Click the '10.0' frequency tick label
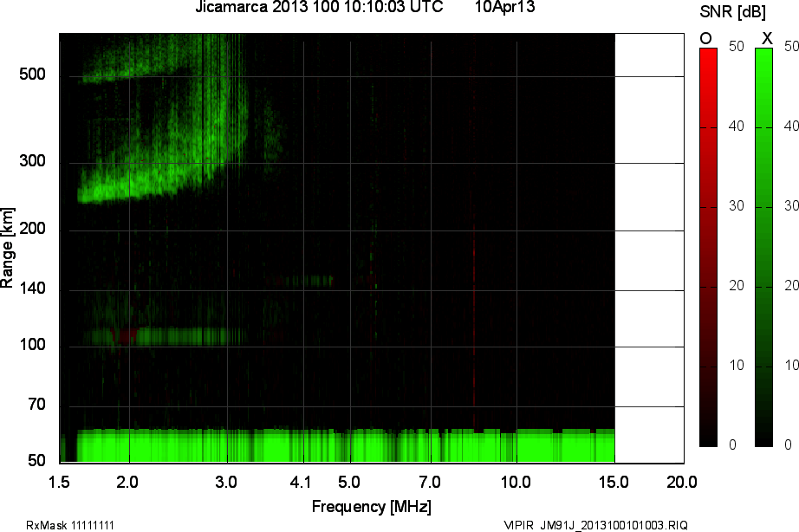The image size is (799, 532). coord(516,482)
